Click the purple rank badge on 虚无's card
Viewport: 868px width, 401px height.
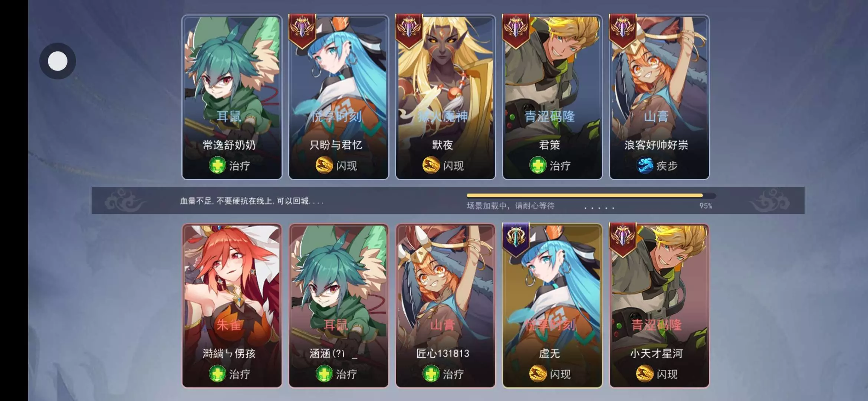point(516,240)
